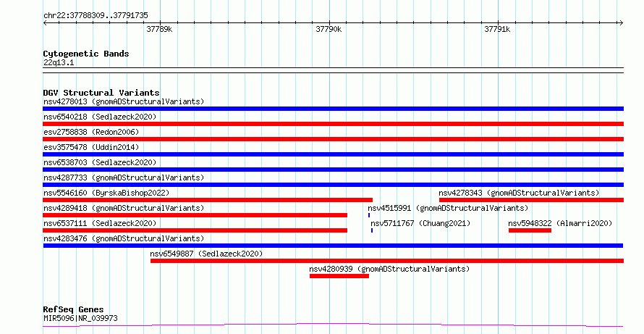644x334 pixels.
Task: Click the 37790k ruler tick label
Action: [329, 29]
